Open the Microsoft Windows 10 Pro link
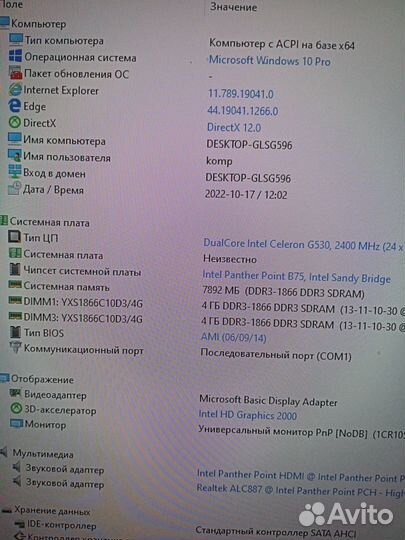 [269, 61]
